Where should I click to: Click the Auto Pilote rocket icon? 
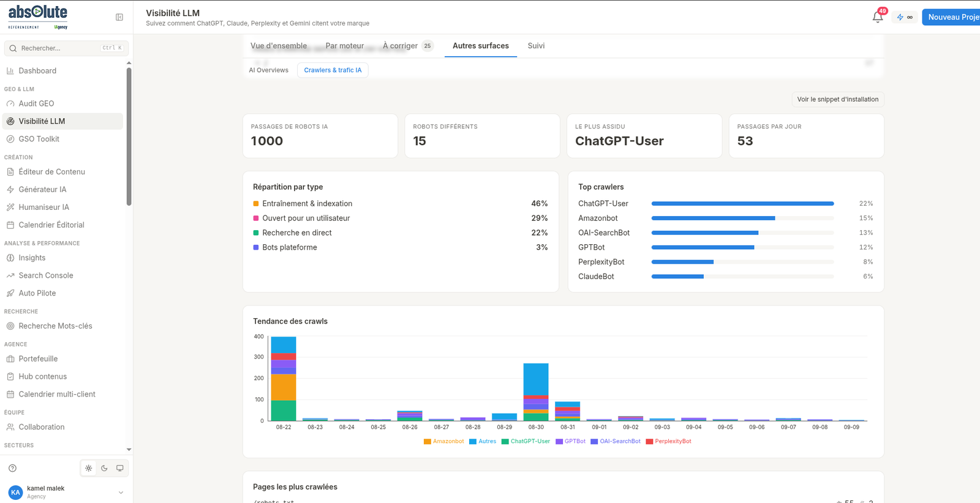tap(10, 293)
